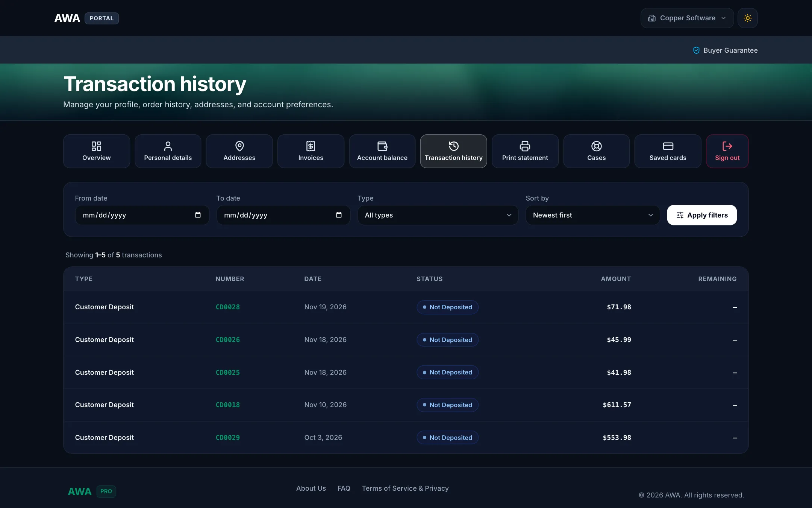Click the AWA Portal logo
The image size is (812, 508).
pyautogui.click(x=86, y=18)
